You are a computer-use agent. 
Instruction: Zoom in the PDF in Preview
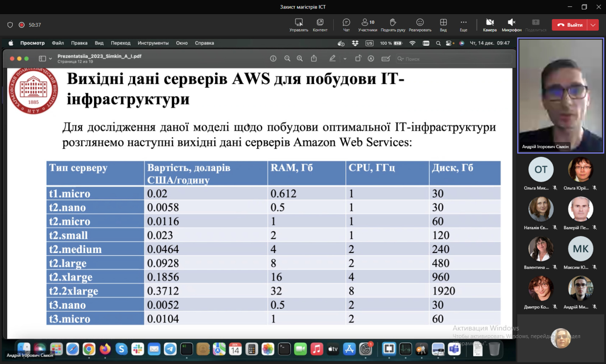pyautogui.click(x=300, y=58)
